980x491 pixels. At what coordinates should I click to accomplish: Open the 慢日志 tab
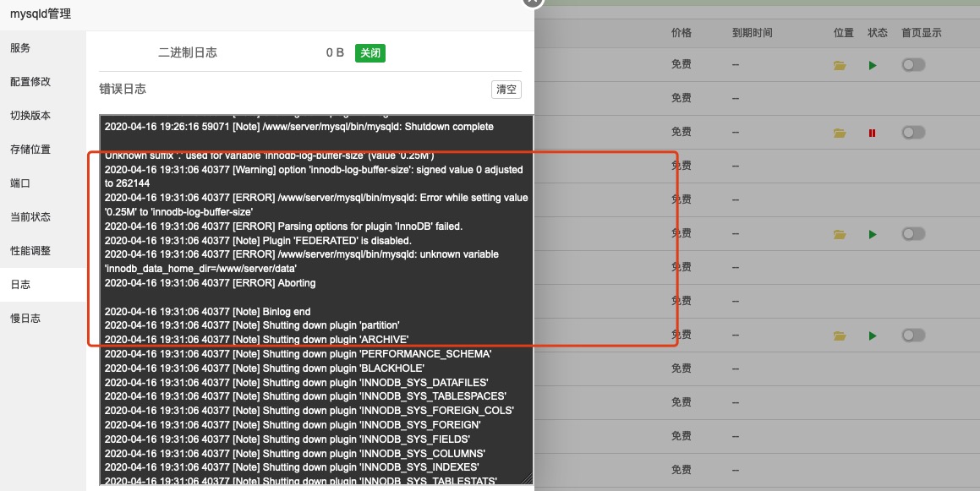(42, 319)
